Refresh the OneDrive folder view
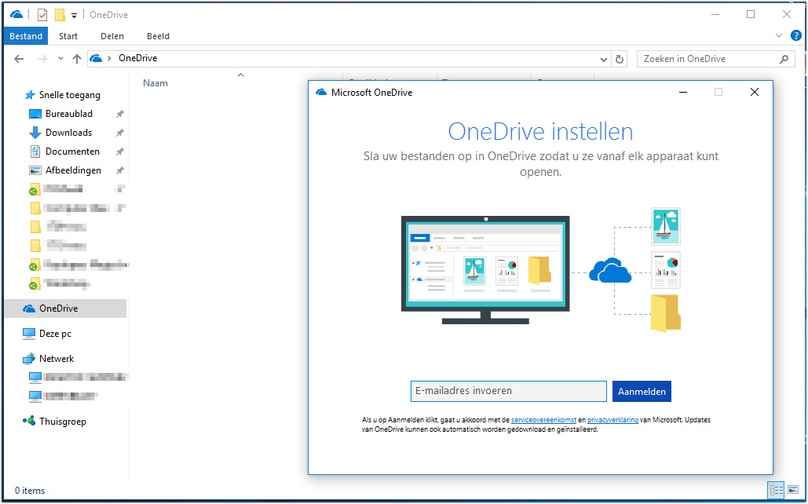The width and height of the screenshot is (808, 504). coord(619,59)
